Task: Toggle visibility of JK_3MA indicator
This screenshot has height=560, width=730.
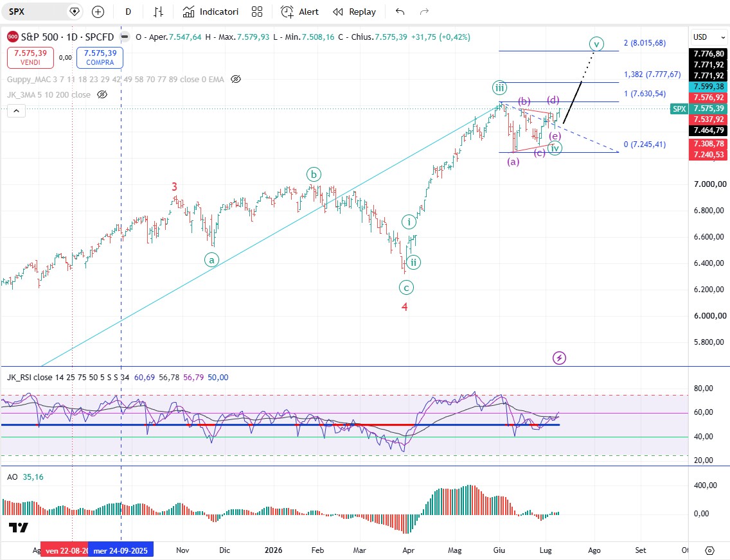Action: (x=102, y=94)
